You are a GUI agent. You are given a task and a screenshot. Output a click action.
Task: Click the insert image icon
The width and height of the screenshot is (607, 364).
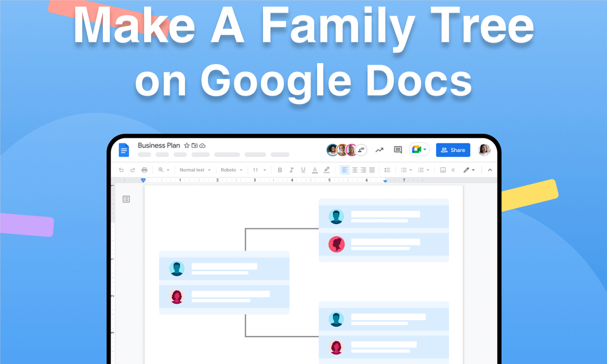click(443, 170)
